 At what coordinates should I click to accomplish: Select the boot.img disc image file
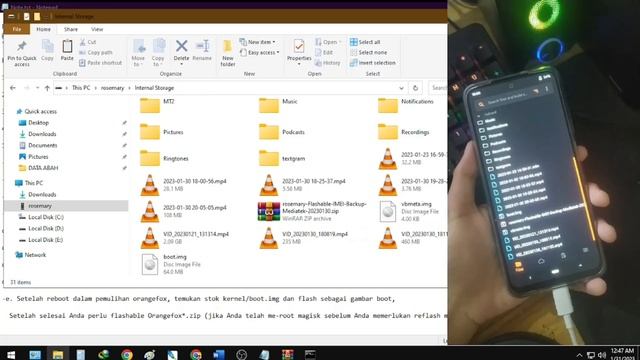tap(171, 264)
